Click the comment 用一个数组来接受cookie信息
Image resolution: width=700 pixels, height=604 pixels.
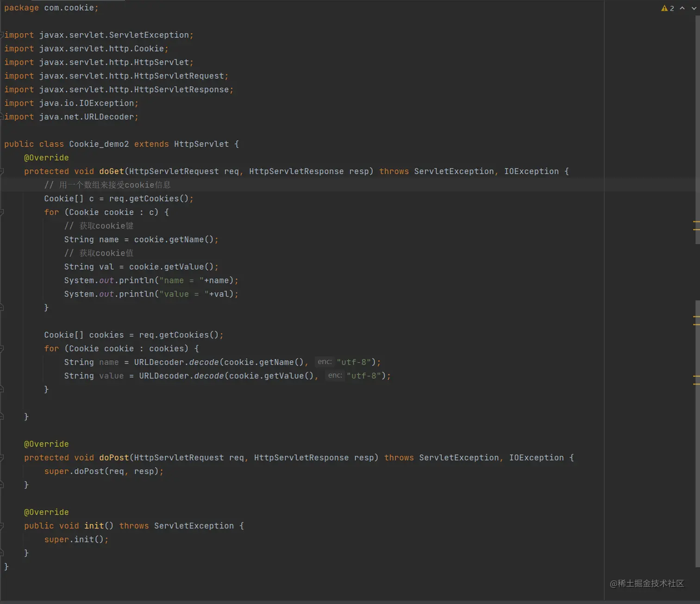[x=107, y=185]
